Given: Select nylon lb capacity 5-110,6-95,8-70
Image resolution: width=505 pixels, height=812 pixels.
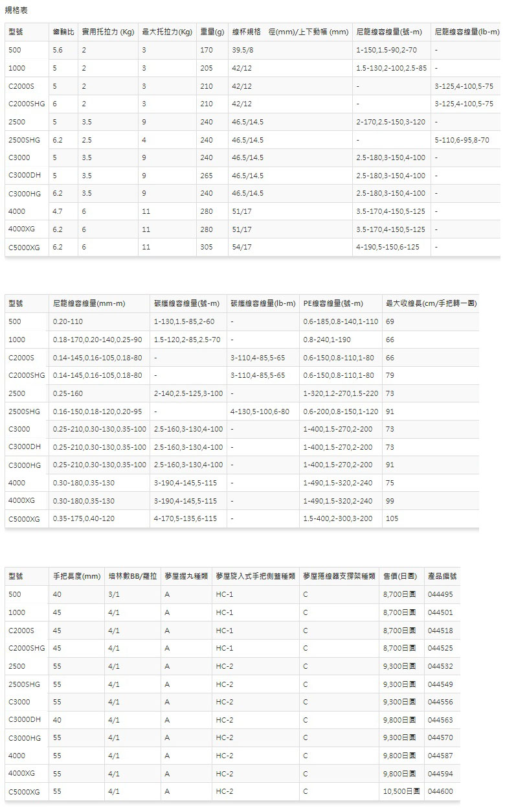Looking at the screenshot, I should (462, 139).
